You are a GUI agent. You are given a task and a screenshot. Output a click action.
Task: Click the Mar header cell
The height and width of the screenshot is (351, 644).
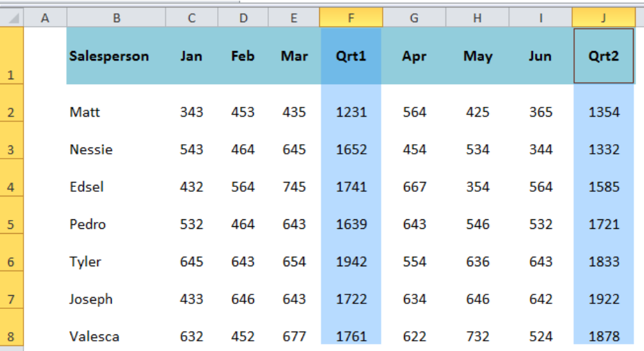pos(294,56)
